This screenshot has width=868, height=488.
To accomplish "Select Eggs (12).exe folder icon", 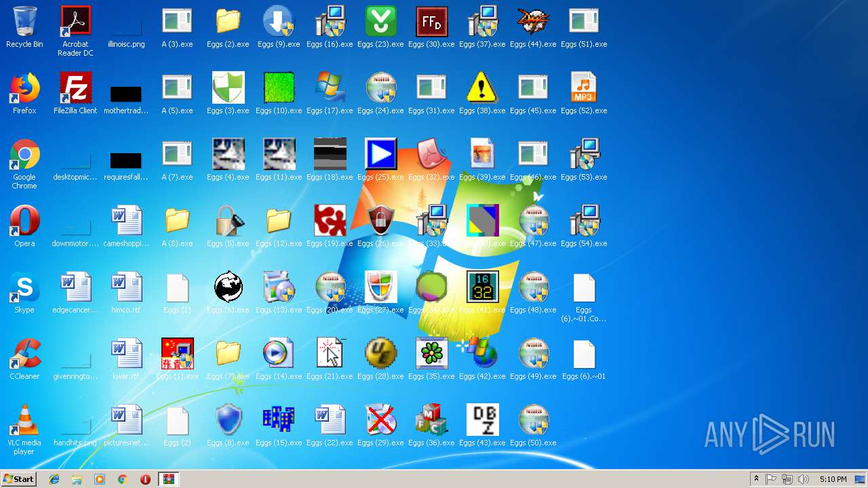I will click(x=279, y=226).
